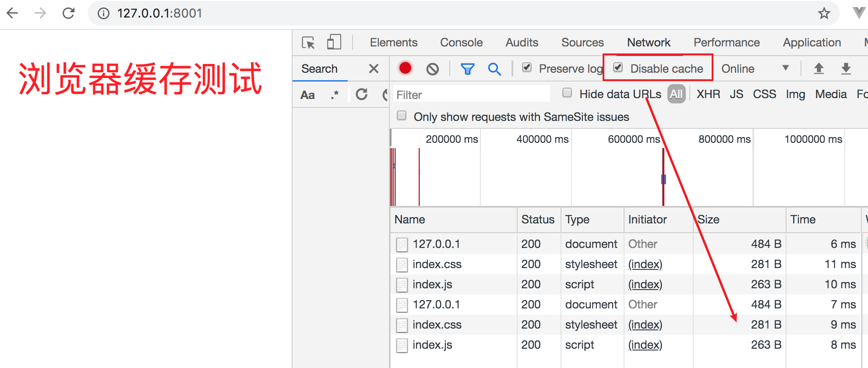Open the Audits tab

tap(522, 42)
